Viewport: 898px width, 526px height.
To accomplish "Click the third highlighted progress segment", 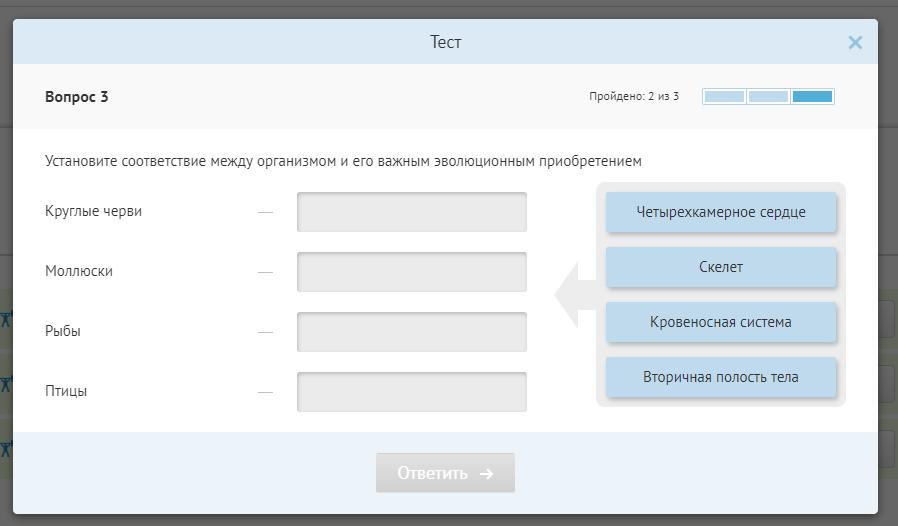I will 812,96.
